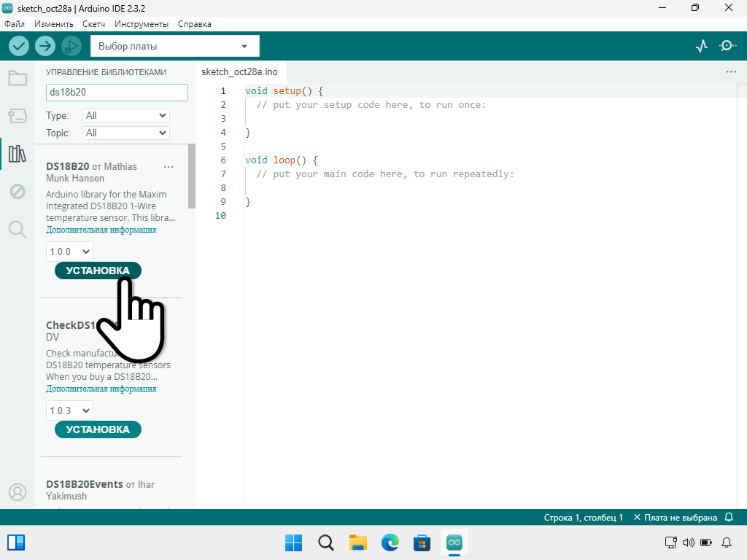
Task: Click the network icon in the system tray
Action: pyautogui.click(x=671, y=542)
